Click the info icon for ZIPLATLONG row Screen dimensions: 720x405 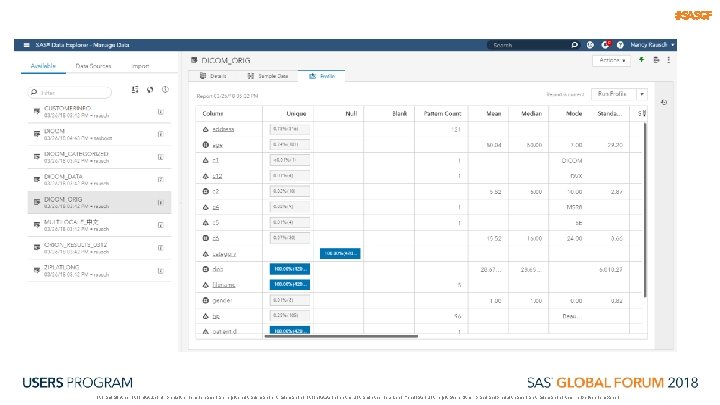pos(160,271)
